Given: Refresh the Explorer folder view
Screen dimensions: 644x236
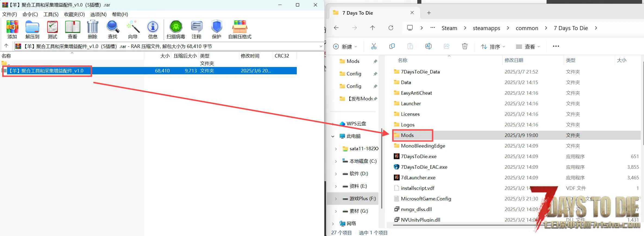Looking at the screenshot, I should point(391,28).
